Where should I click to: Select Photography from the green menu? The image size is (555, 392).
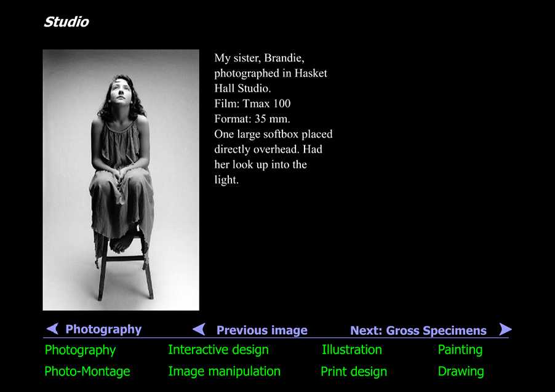pyautogui.click(x=80, y=350)
